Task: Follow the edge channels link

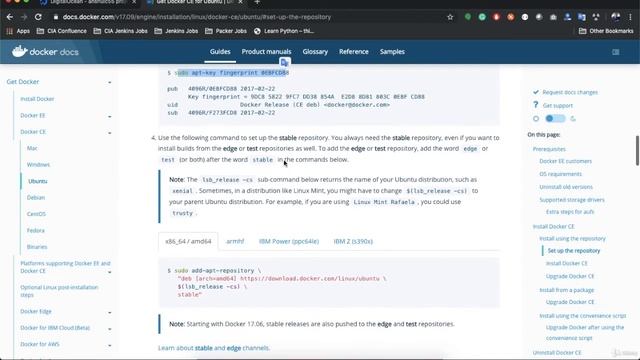Action: [x=234, y=348]
